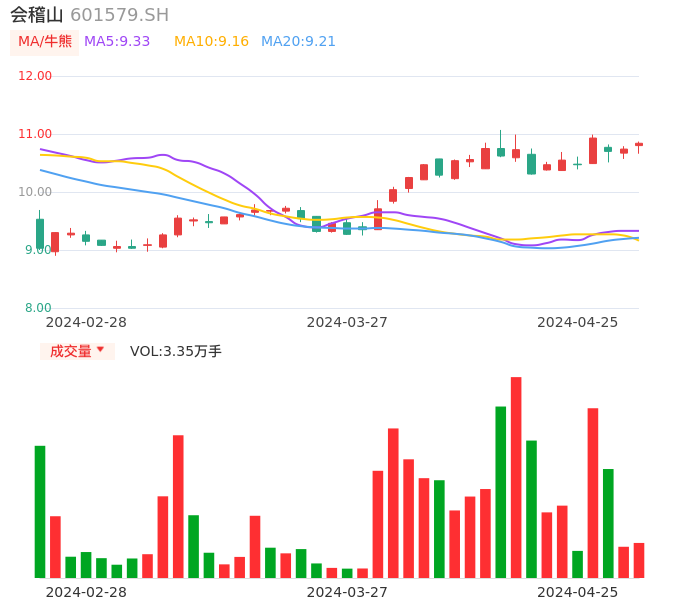Click the 601579.SH stock code
The height and width of the screenshot is (606, 686).
tap(119, 15)
